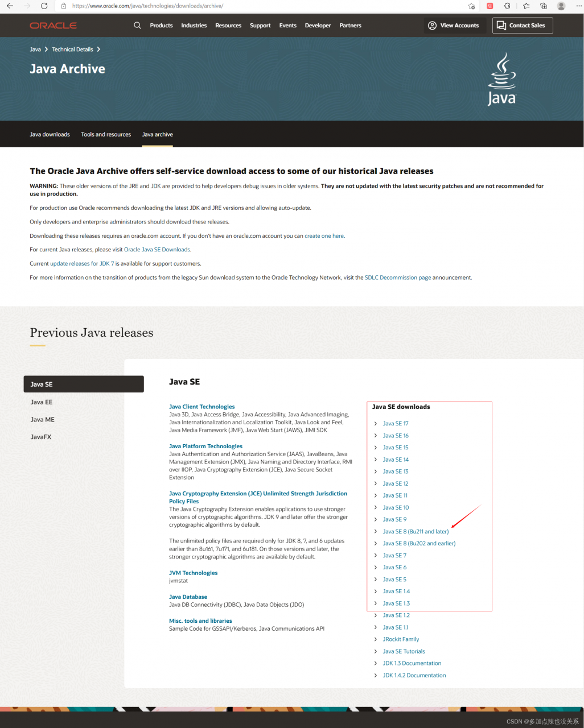Open JVM Technologies link
584x728 pixels.
pos(194,573)
